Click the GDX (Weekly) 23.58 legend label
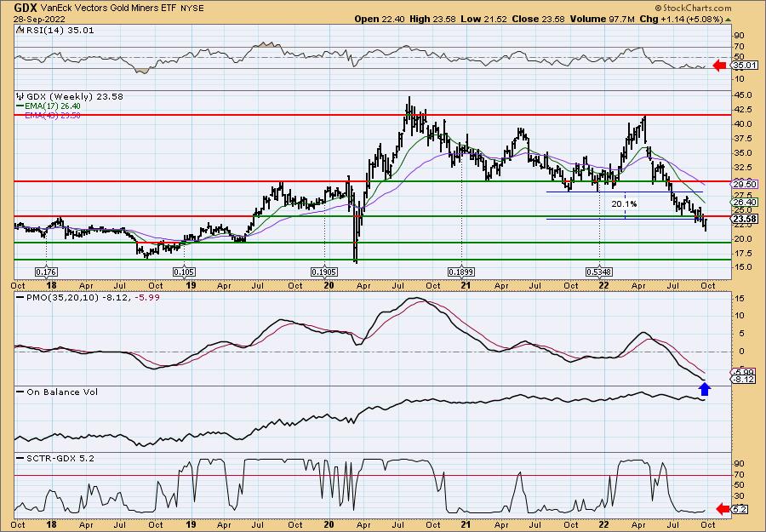The image size is (766, 532). coord(73,97)
